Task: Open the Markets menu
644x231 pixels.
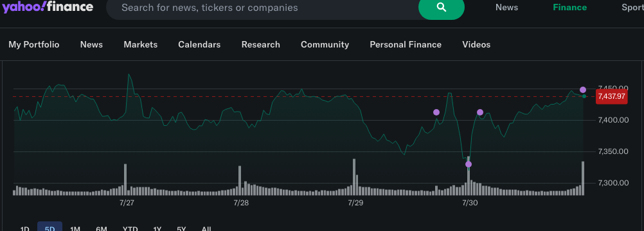Action: point(141,44)
